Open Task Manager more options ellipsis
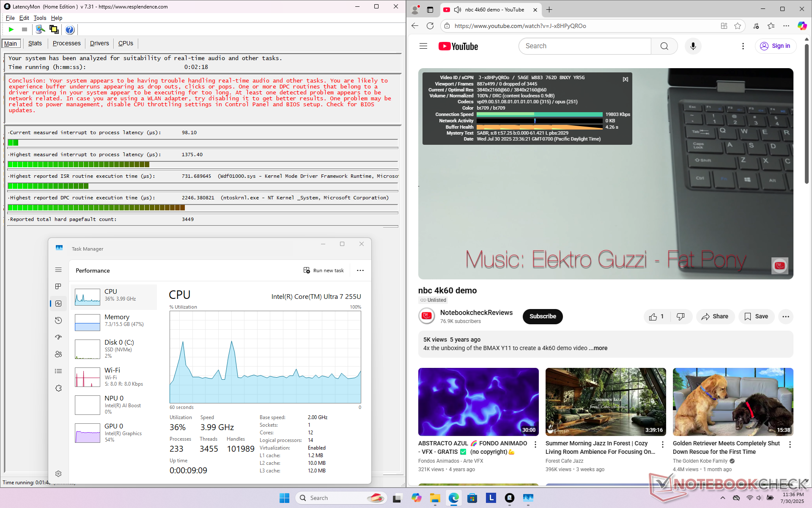812x508 pixels. (x=360, y=271)
